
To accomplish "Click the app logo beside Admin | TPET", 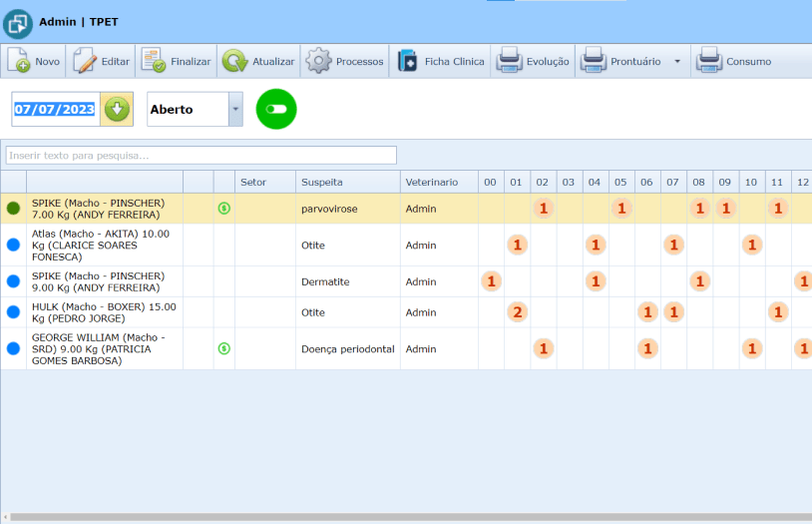I will (x=17, y=22).
